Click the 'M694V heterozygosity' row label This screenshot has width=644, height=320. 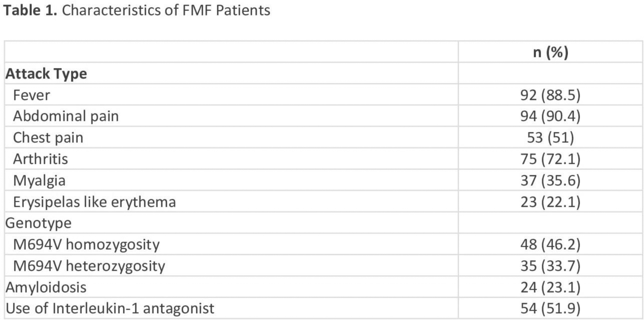tap(89, 266)
